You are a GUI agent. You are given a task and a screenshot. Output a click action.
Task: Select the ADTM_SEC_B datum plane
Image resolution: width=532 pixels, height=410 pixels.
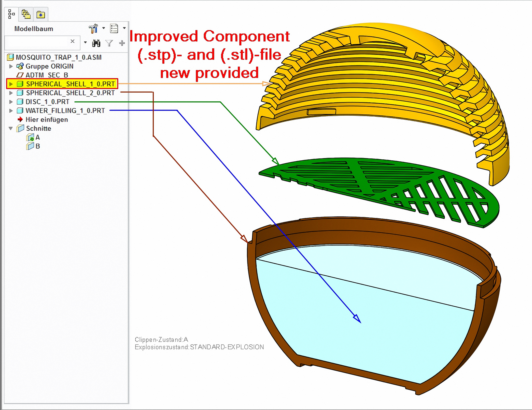[x=47, y=75]
